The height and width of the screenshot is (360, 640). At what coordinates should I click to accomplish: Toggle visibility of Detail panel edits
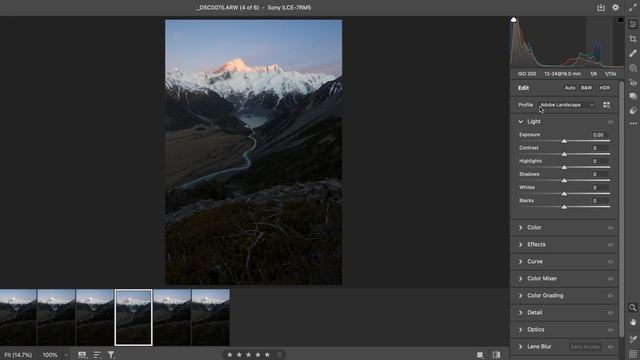tap(610, 313)
